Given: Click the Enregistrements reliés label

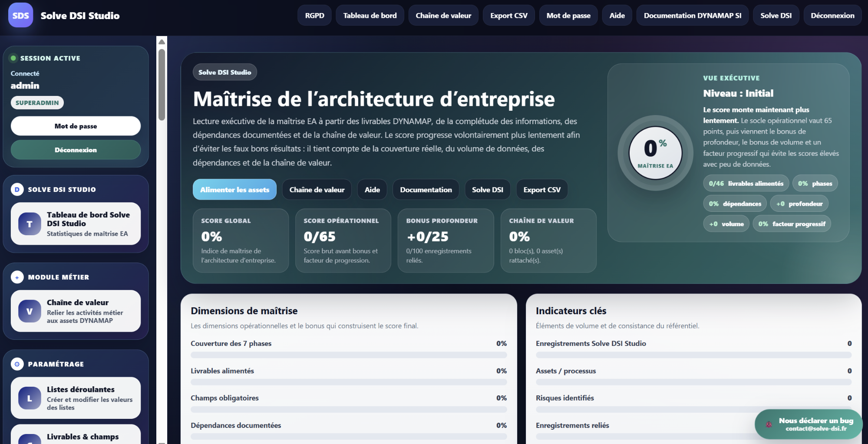Looking at the screenshot, I should [572, 425].
